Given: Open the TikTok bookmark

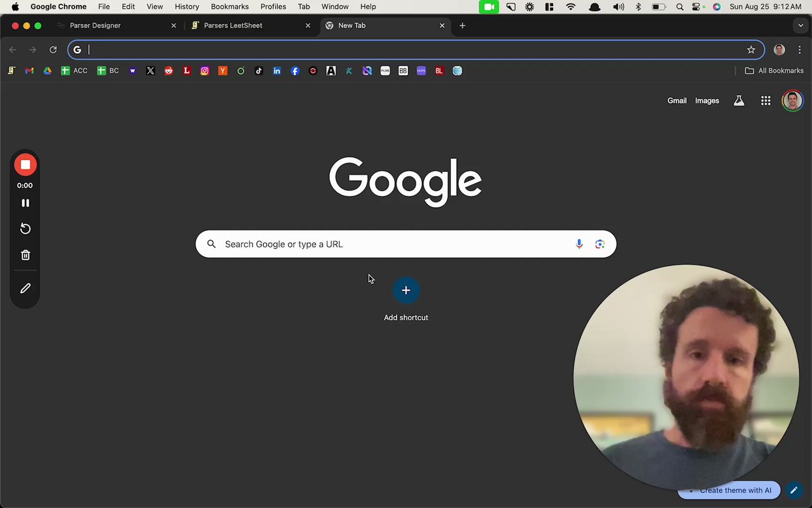Looking at the screenshot, I should tap(259, 71).
